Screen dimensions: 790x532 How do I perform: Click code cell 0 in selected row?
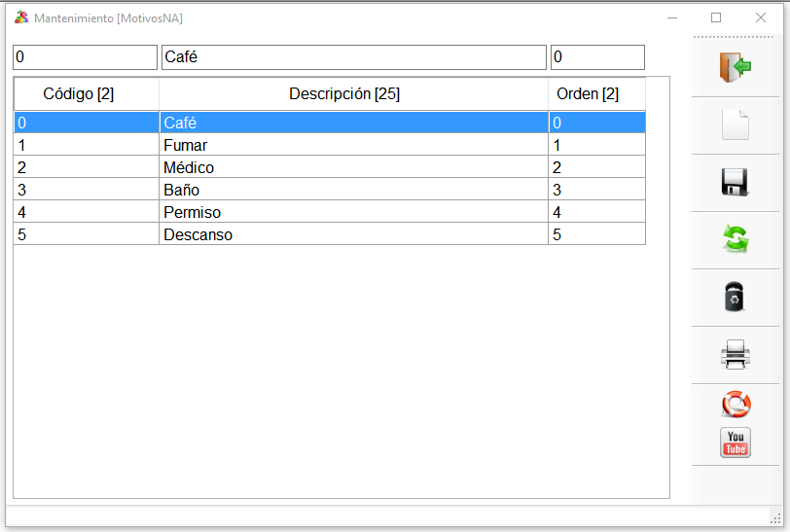(x=87, y=123)
